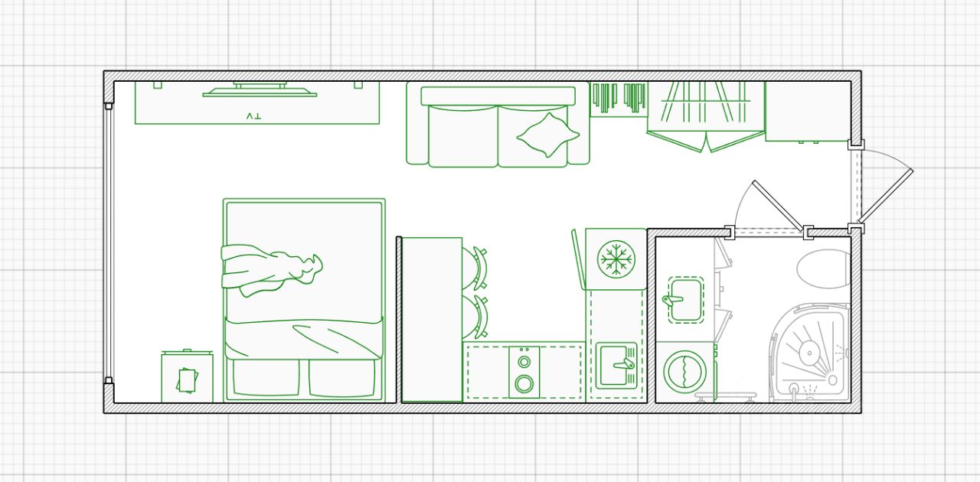The height and width of the screenshot is (482, 980).
Task: Click the kitchen sink beside the cooktop
Action: coord(616,365)
